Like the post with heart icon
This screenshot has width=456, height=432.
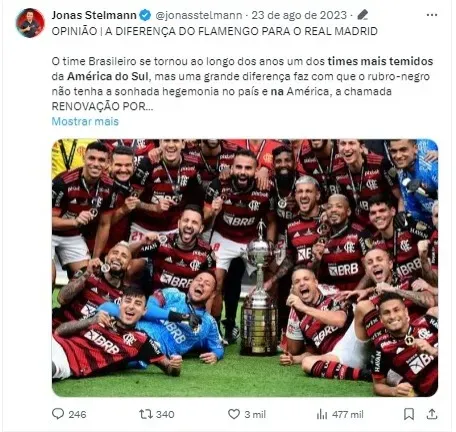234,414
